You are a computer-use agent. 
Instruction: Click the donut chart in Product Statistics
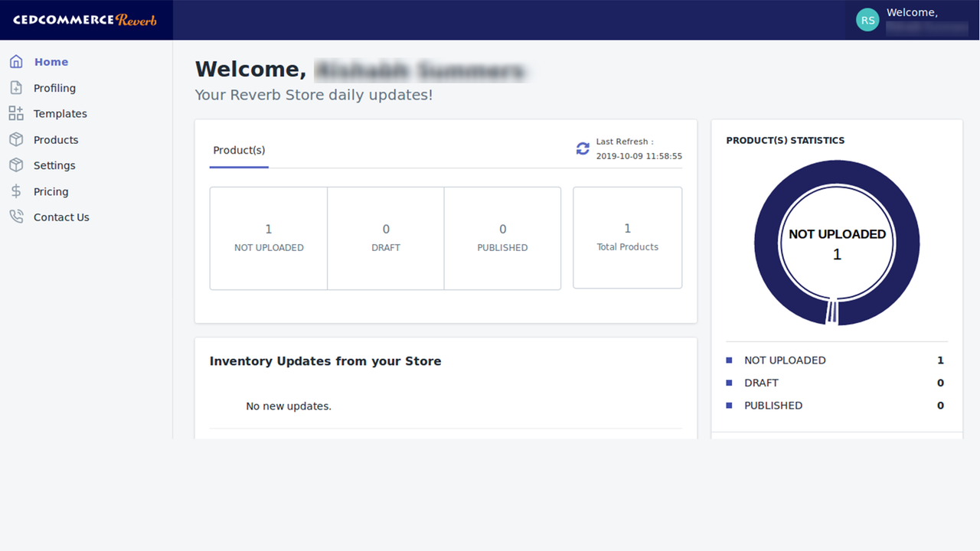837,243
